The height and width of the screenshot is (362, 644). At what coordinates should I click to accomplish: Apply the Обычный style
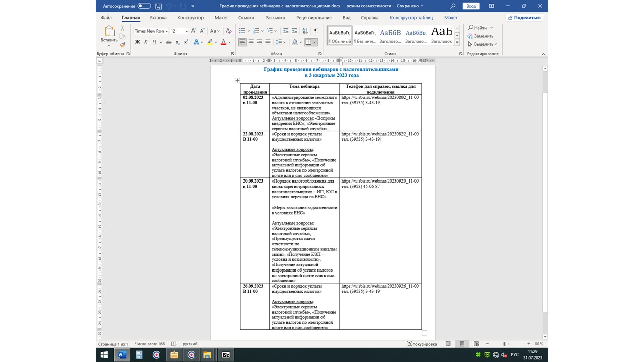point(340,35)
